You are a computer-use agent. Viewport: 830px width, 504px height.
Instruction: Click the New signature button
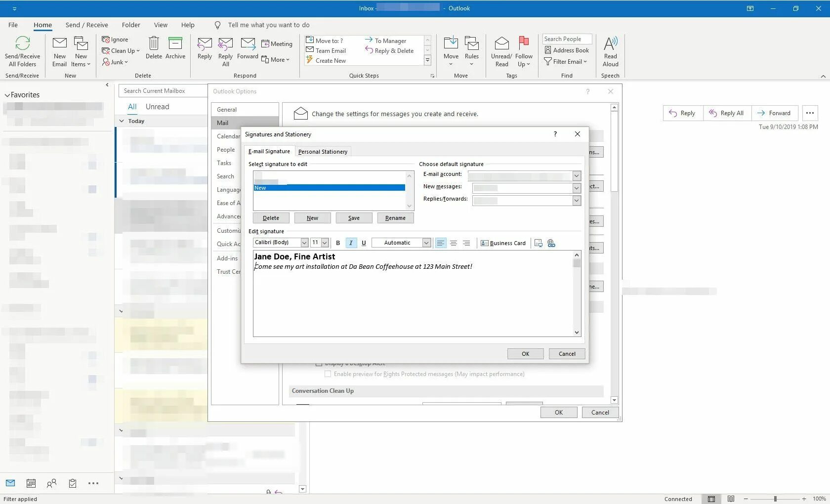[312, 218]
